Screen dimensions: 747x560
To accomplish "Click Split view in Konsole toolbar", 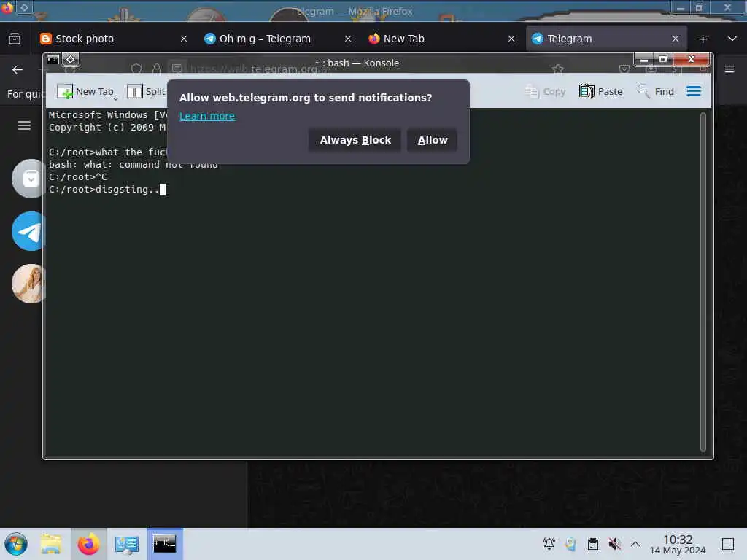I will coord(146,91).
